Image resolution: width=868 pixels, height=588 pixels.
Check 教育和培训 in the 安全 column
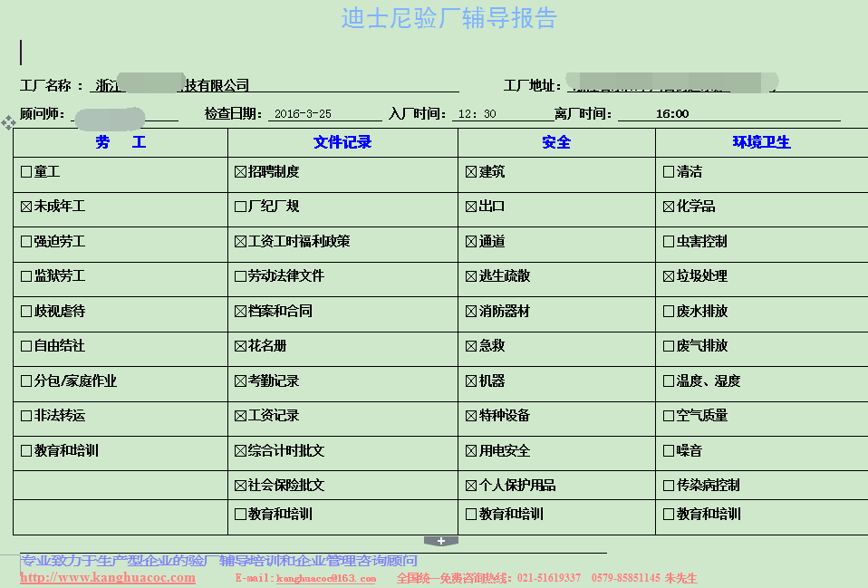(471, 515)
